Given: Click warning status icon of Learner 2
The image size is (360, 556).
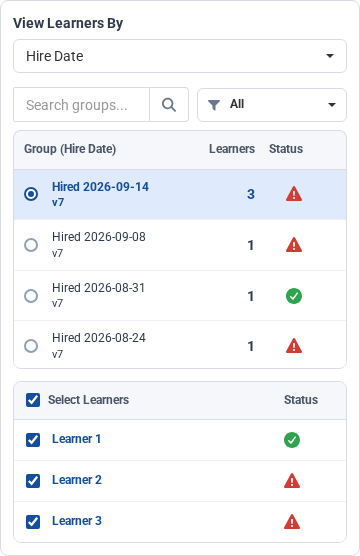Looking at the screenshot, I should (x=292, y=481).
